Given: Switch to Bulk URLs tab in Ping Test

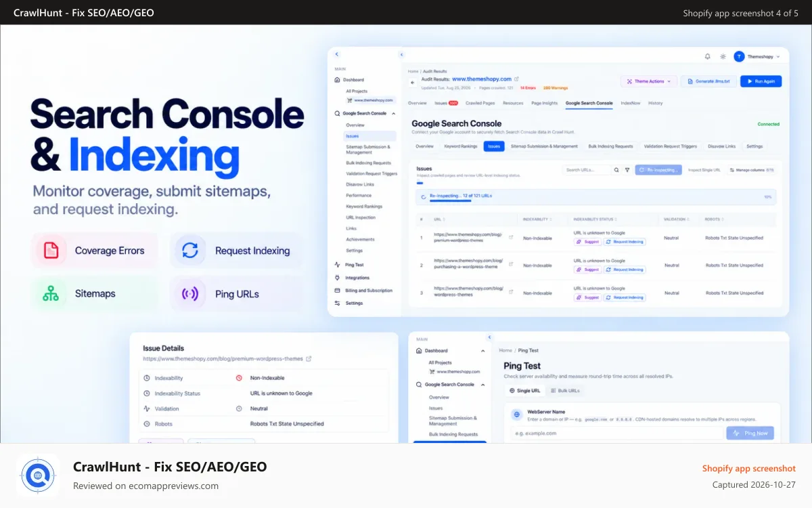Looking at the screenshot, I should click(564, 391).
